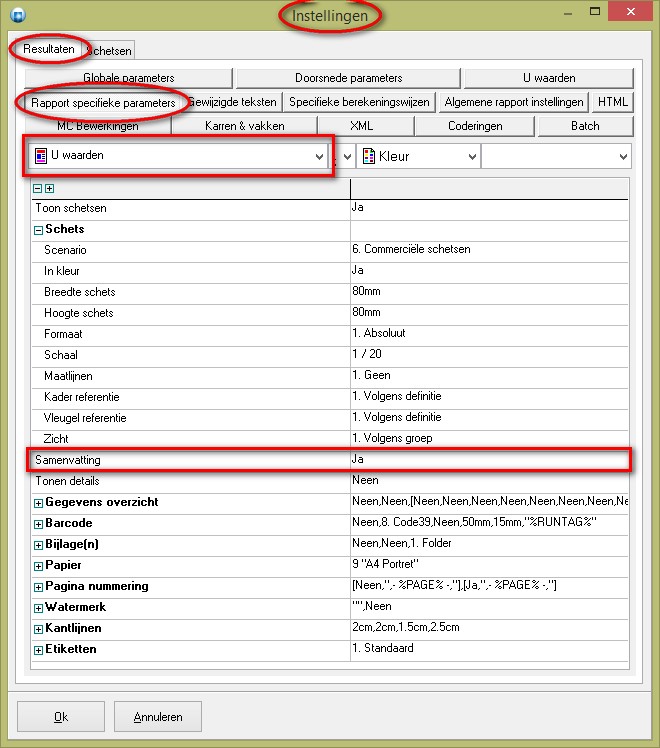Viewport: 660px width, 748px height.
Task: Expand the Barcode group
Action: [38, 524]
